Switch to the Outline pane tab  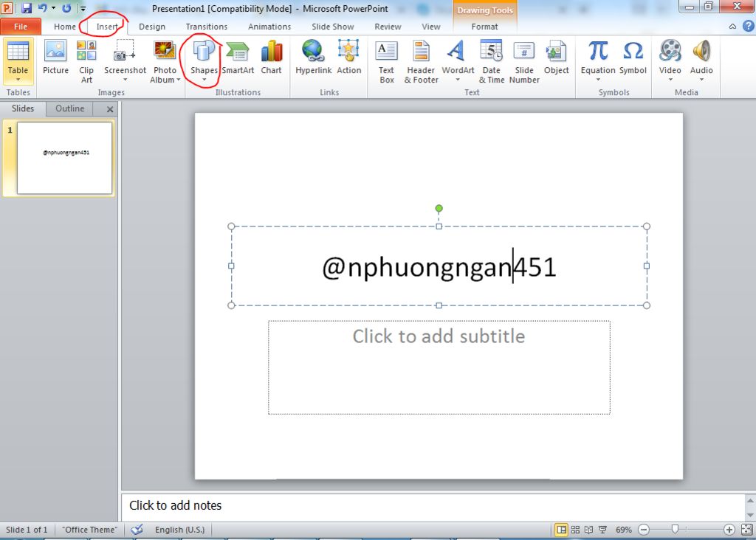pos(69,108)
